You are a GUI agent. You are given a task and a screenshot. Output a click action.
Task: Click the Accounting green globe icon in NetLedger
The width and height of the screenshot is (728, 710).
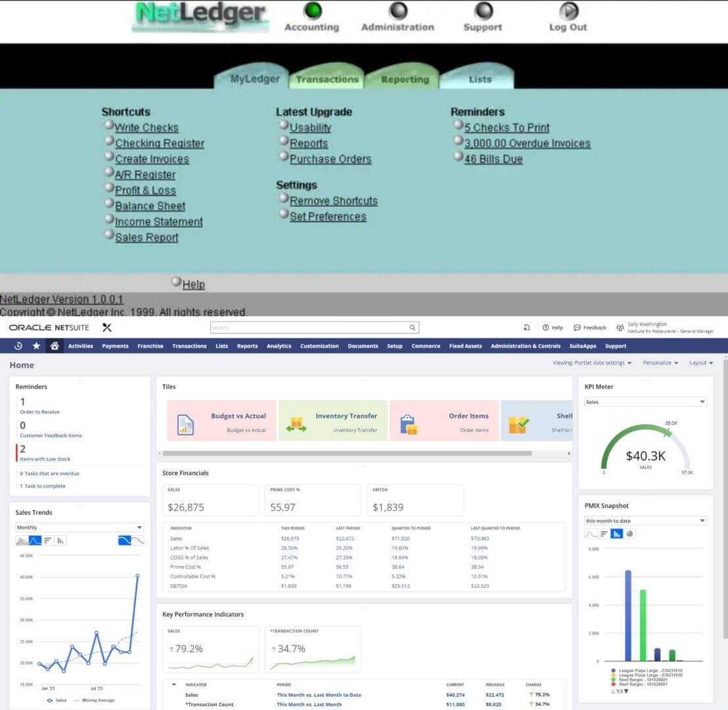[313, 11]
